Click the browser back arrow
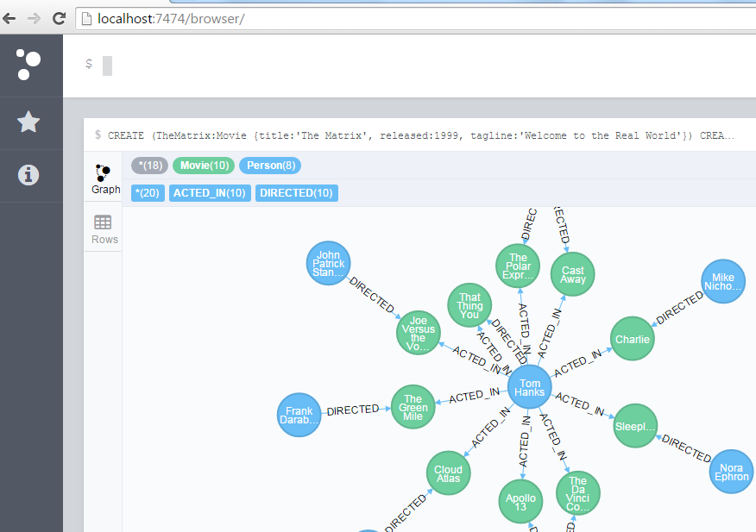The image size is (756, 532). point(9,19)
